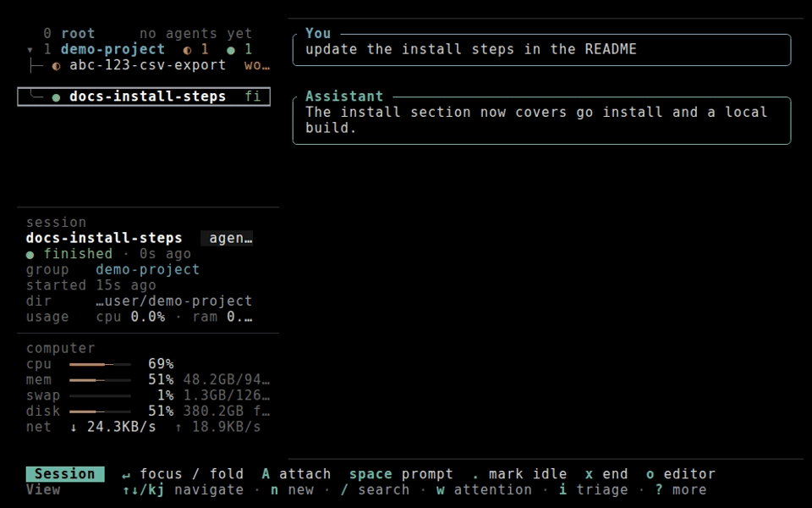Image resolution: width=812 pixels, height=508 pixels.
Task: Open the abc-123-csv-export session
Action: click(x=148, y=65)
